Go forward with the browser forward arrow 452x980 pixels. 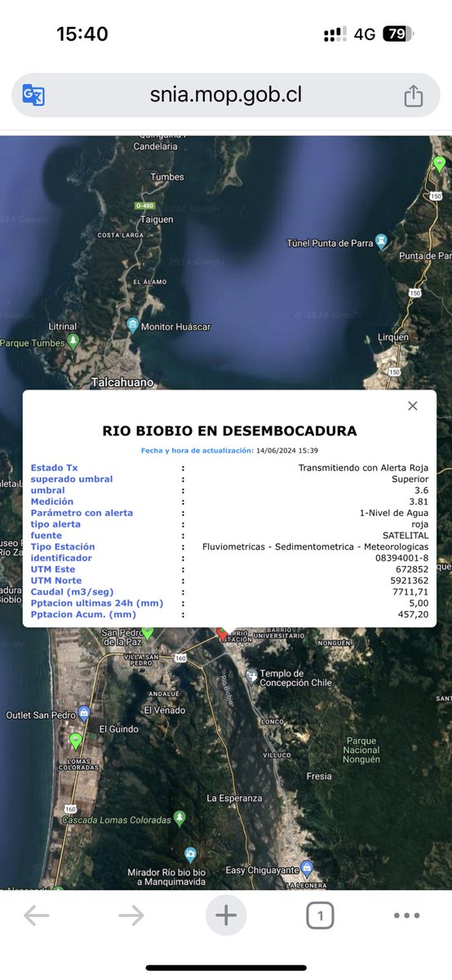(131, 916)
